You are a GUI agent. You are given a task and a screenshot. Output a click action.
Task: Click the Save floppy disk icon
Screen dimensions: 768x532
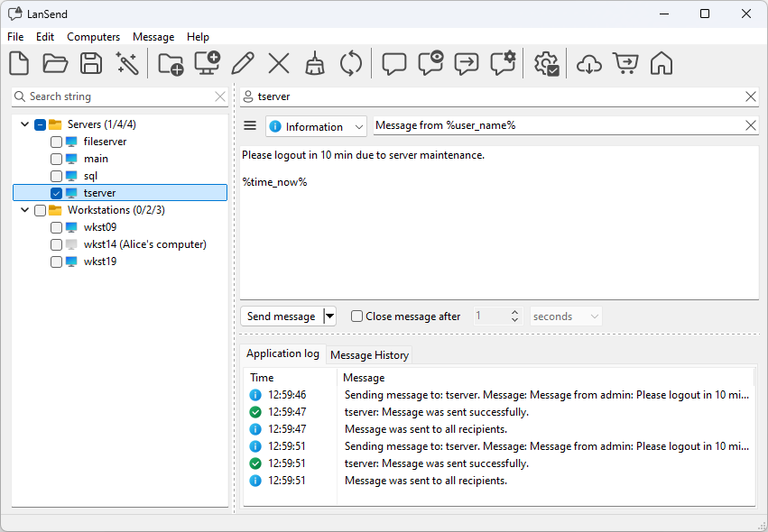tap(91, 64)
